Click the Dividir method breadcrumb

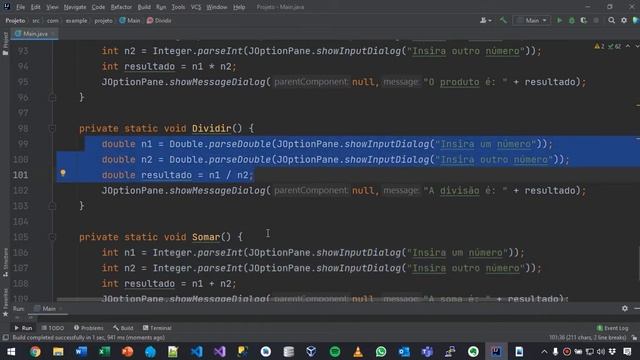pos(159,20)
